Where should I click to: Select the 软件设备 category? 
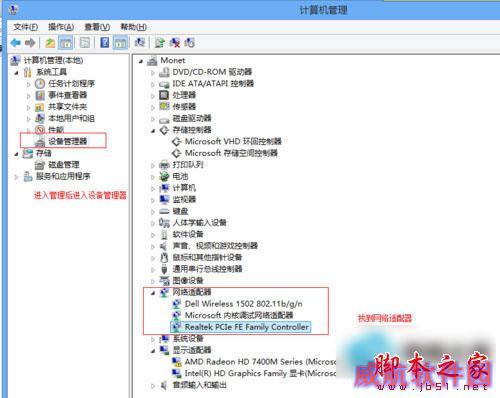click(188, 234)
